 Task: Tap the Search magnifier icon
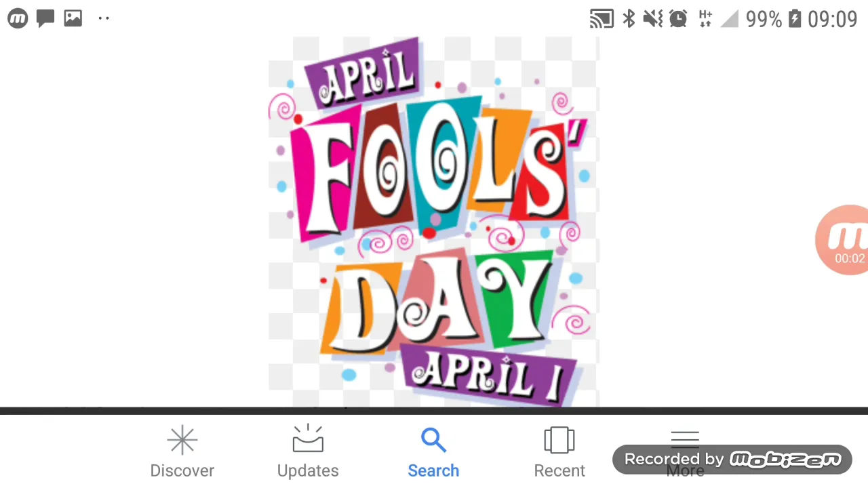(433, 441)
